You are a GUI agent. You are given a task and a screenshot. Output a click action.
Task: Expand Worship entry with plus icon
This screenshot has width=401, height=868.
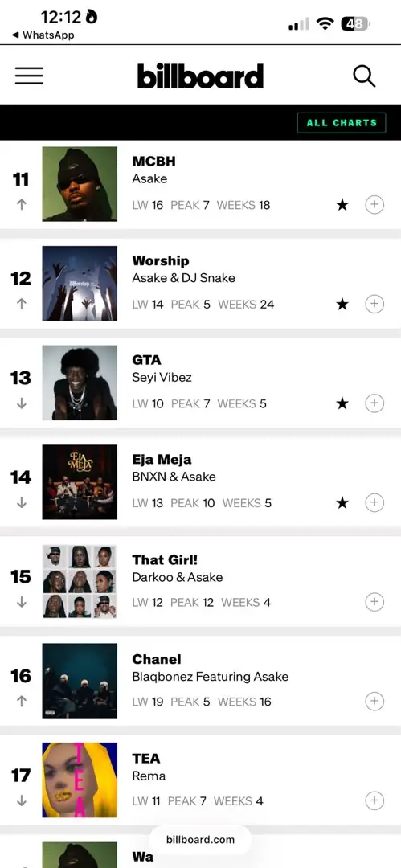point(374,304)
